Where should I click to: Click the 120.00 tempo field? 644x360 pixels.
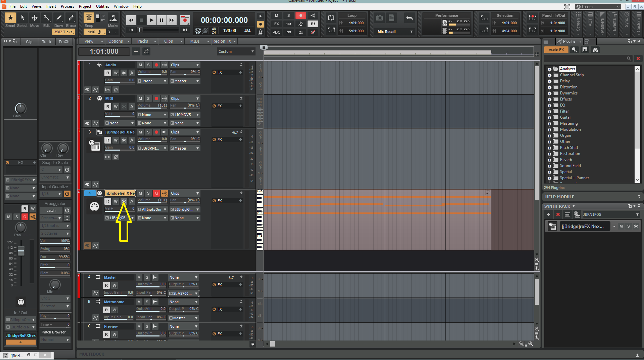pos(229,31)
